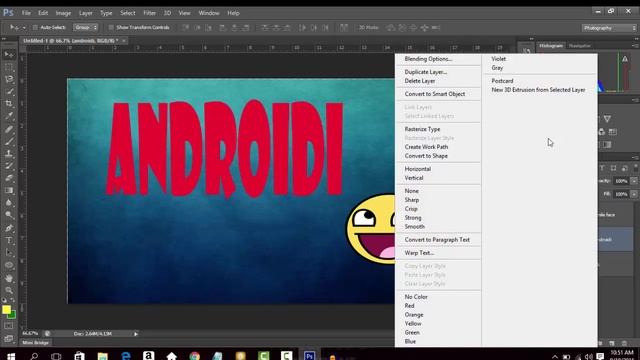640x360 pixels.
Task: Select the Move tool in the toolbox
Action: pos(9,54)
